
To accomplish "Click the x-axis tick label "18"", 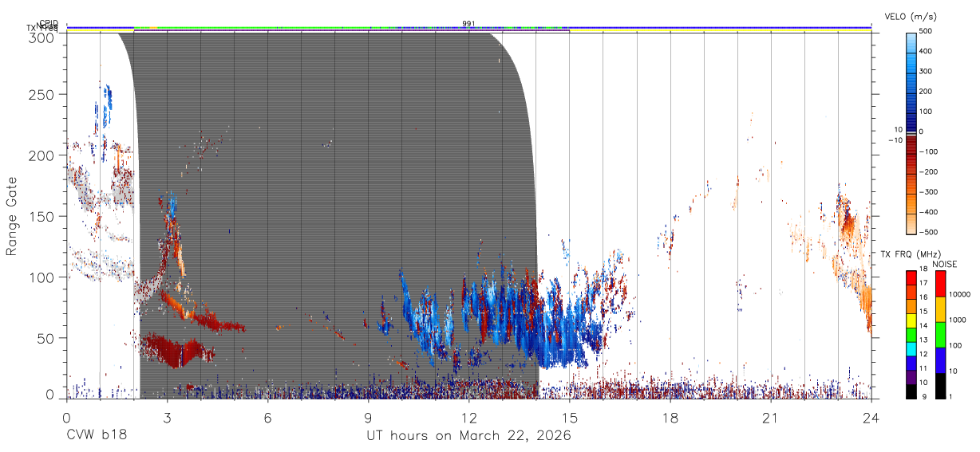I will point(670,417).
